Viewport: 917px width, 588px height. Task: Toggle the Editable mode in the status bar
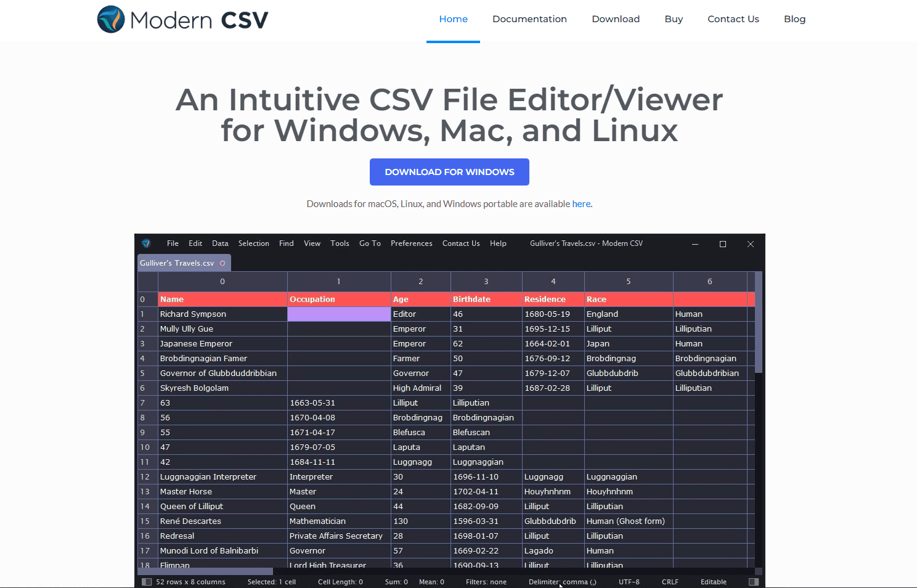pyautogui.click(x=713, y=581)
